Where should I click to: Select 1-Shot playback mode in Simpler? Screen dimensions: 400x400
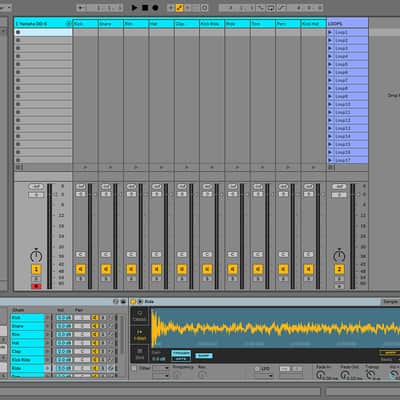140,335
